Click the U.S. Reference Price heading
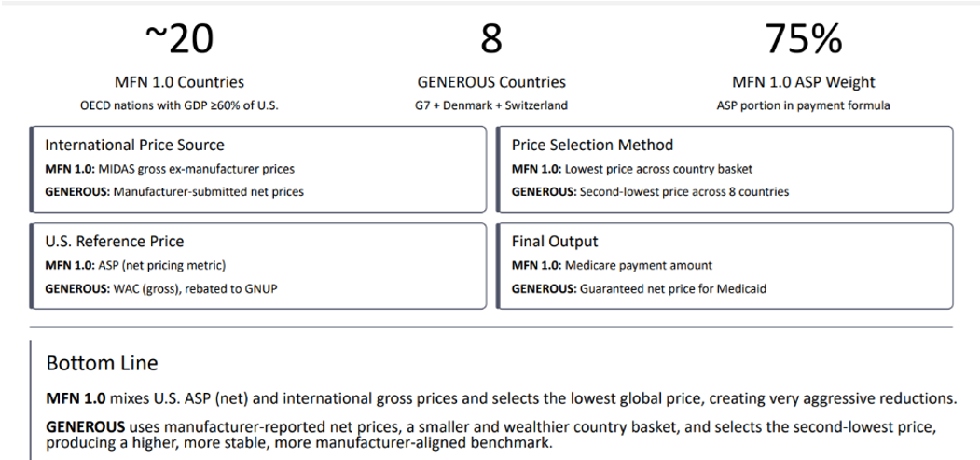 (114, 242)
